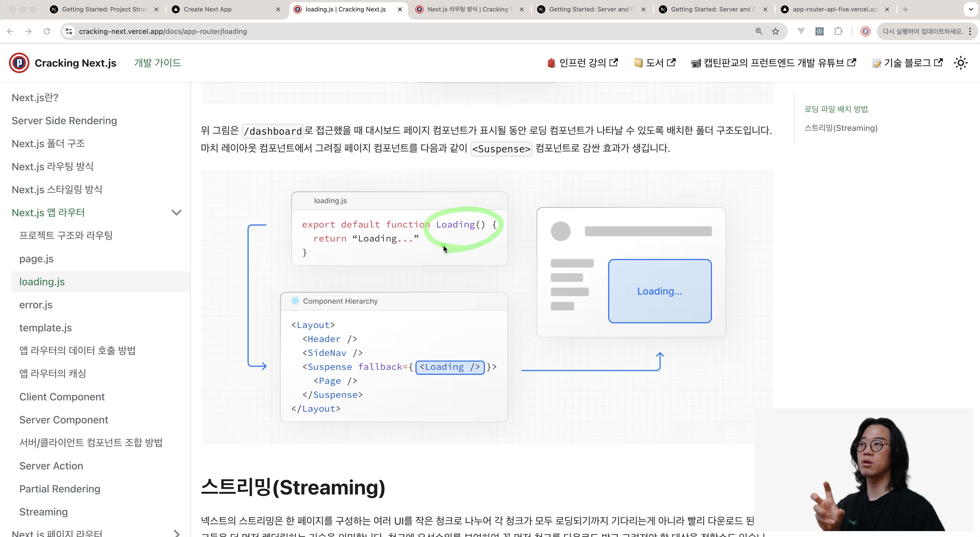The image size is (980, 537).
Task: Go back using the browser back arrow
Action: [10, 31]
